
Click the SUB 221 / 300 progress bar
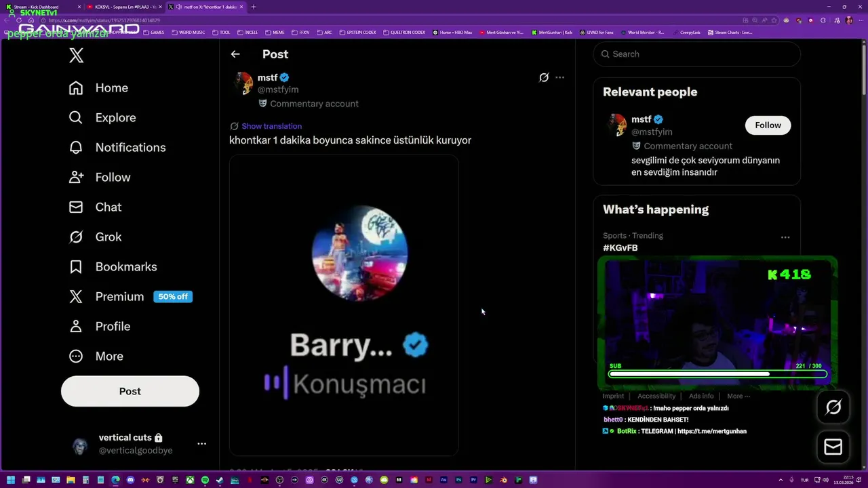pos(717,373)
